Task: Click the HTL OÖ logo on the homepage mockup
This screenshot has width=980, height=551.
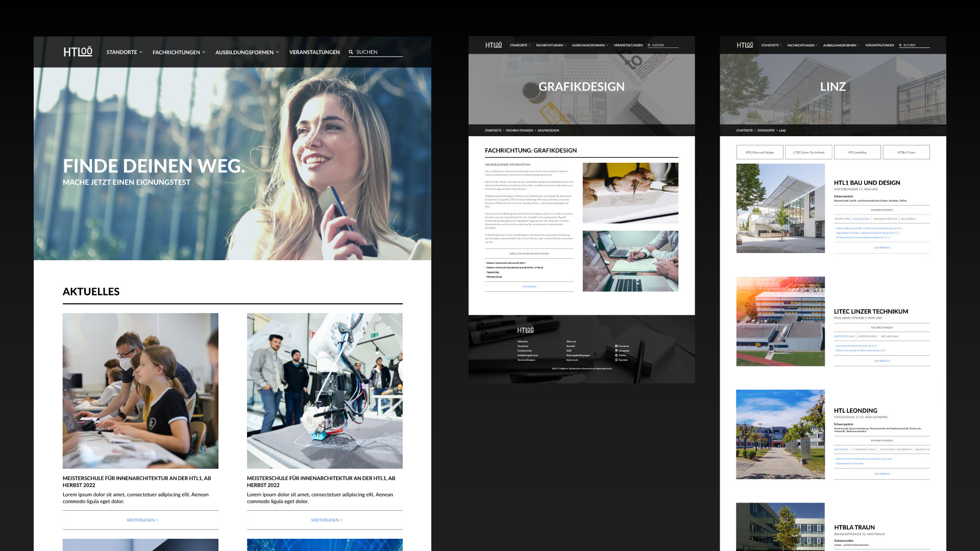Action: (78, 52)
